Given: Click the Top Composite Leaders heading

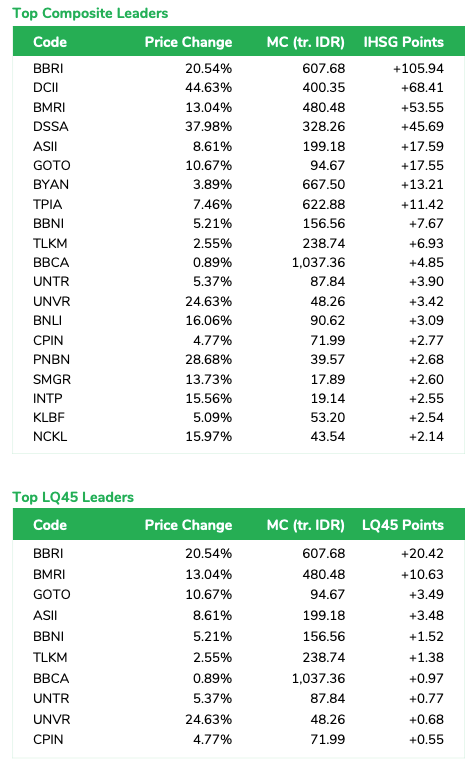Looking at the screenshot, I should [90, 13].
